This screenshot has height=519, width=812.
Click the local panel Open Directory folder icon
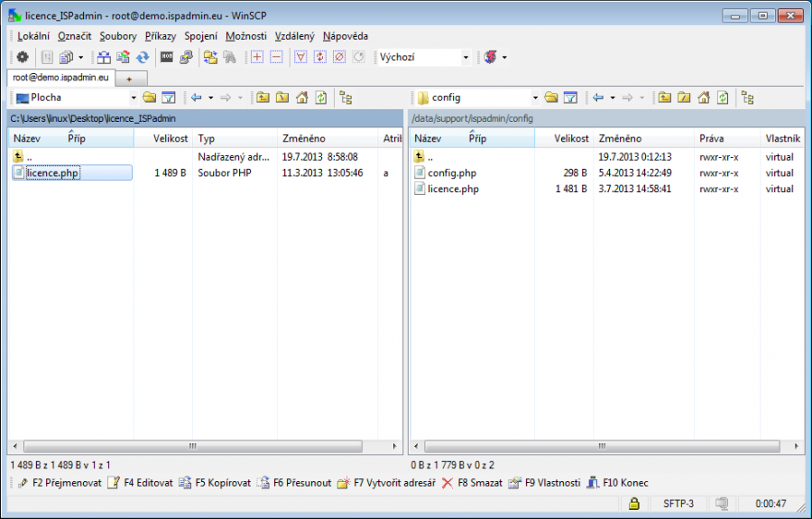[x=149, y=97]
